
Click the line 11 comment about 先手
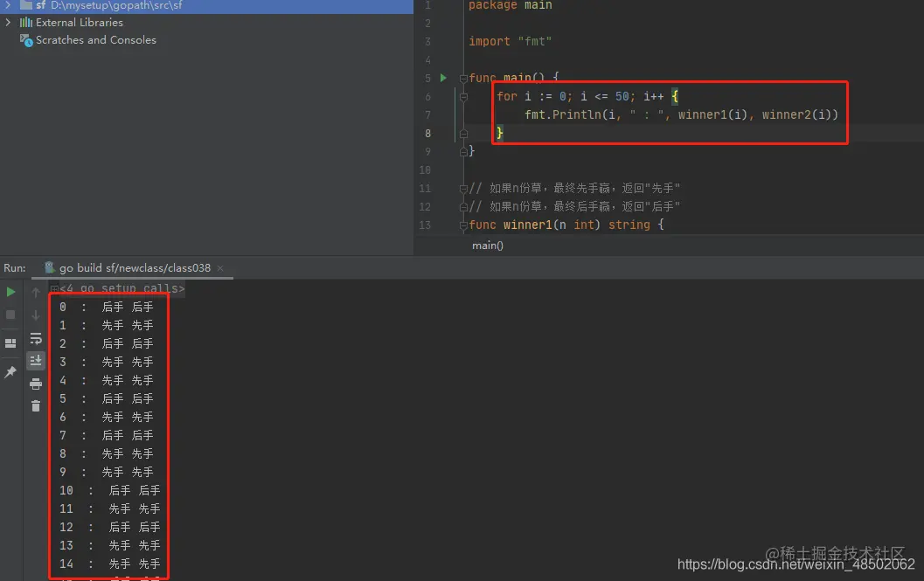coord(574,188)
